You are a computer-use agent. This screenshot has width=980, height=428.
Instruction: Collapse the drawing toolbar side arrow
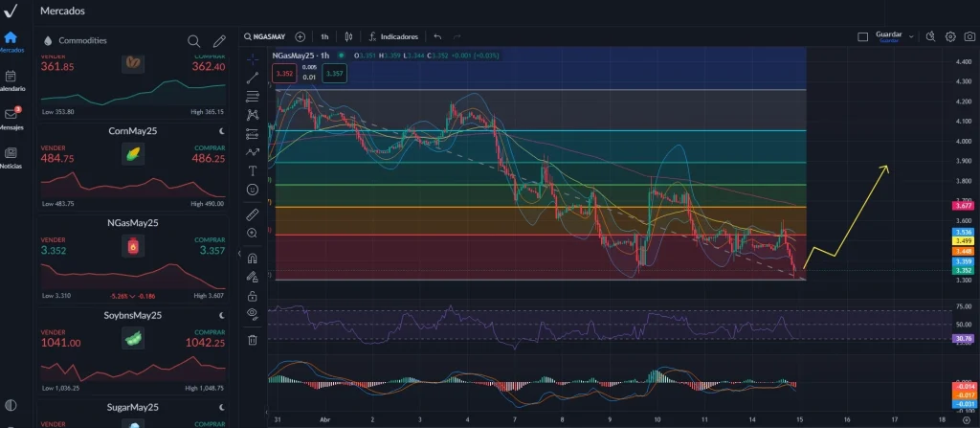click(239, 254)
